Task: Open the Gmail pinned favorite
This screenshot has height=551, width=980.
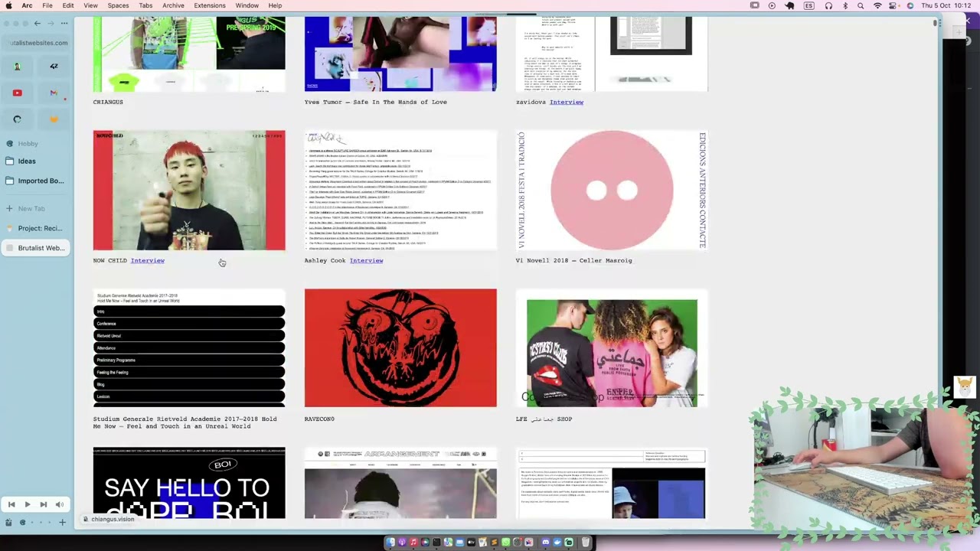Action: [54, 93]
